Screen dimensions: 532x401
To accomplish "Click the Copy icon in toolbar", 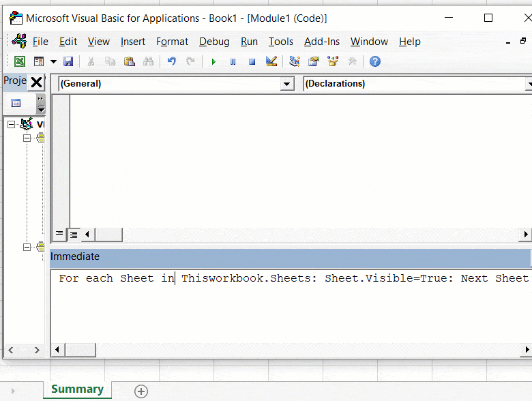I will tap(110, 61).
